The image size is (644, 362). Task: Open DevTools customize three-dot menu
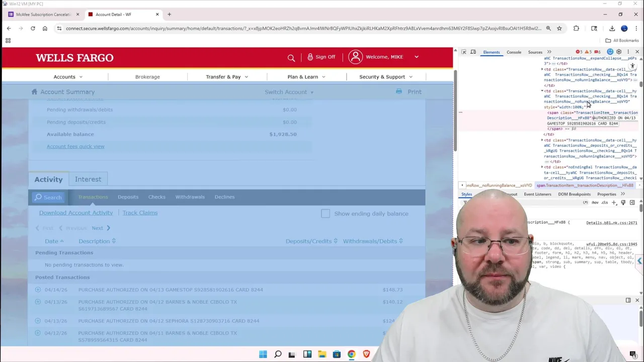(x=628, y=52)
